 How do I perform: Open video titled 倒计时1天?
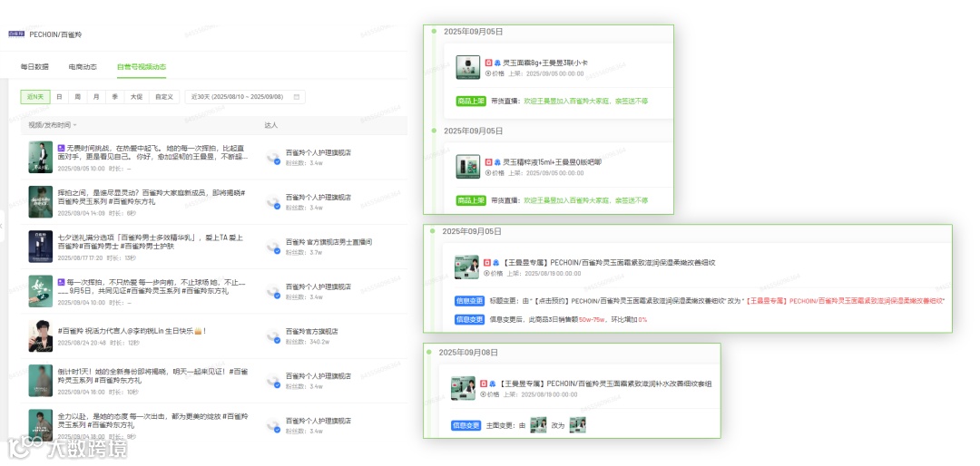[x=152, y=375]
